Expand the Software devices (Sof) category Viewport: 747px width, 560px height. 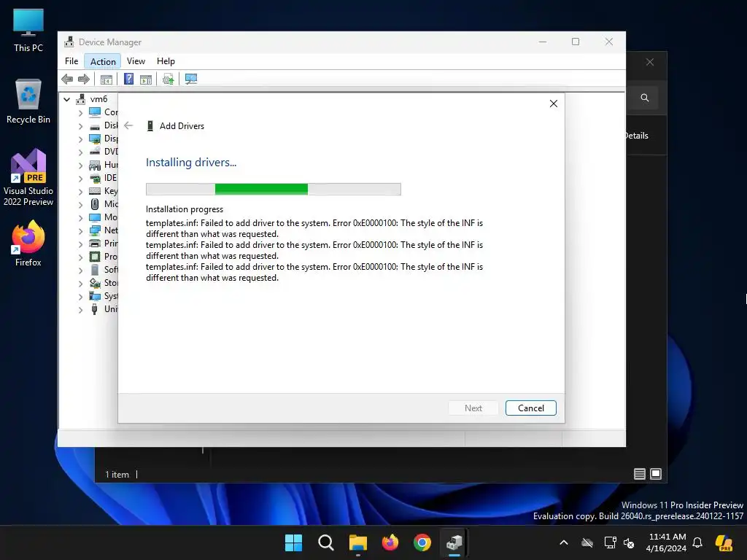(x=80, y=270)
